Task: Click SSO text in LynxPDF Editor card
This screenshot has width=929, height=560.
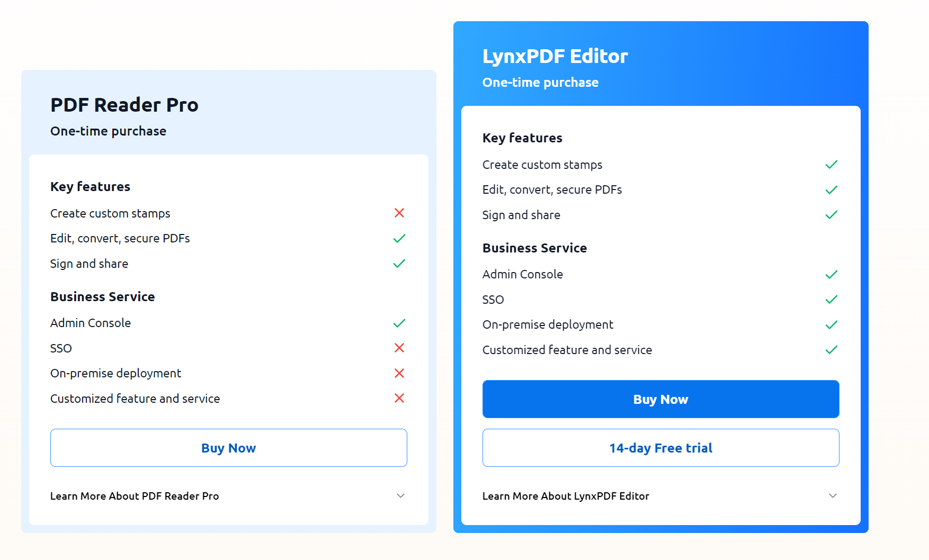Action: [493, 300]
